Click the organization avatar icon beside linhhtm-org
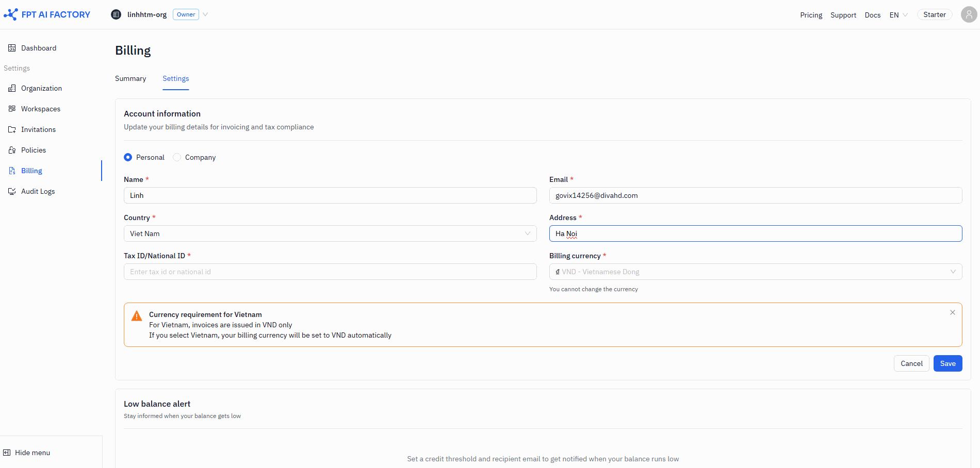The width and height of the screenshot is (980, 468). pyautogui.click(x=116, y=14)
